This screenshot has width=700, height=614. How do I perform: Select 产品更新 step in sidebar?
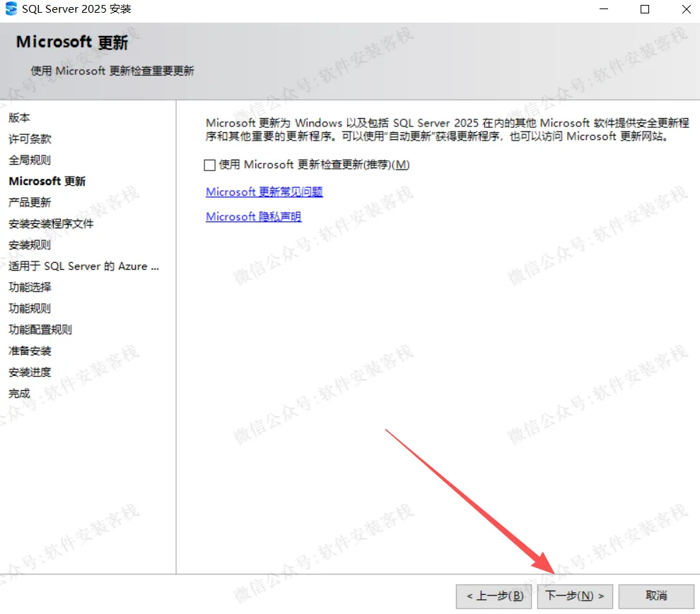(30, 202)
